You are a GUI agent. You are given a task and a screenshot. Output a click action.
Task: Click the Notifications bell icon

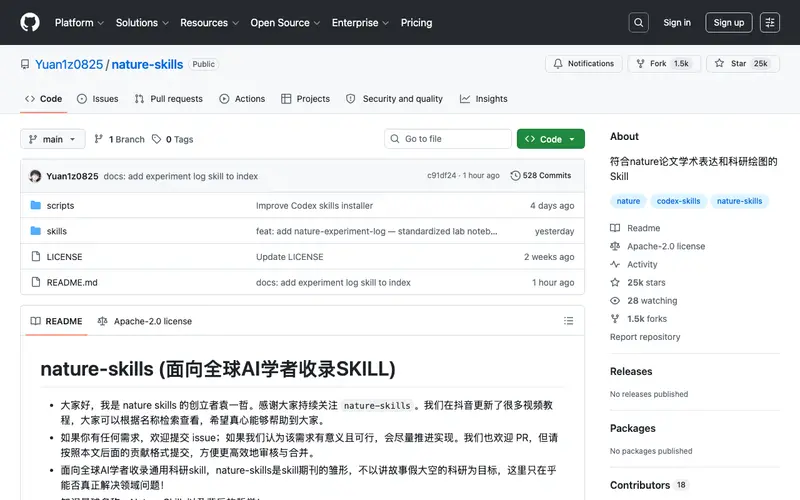click(558, 63)
